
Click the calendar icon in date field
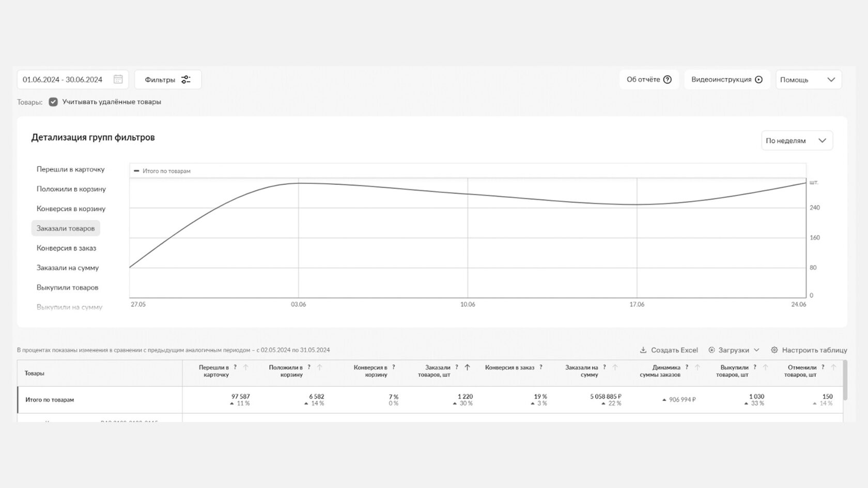[118, 80]
